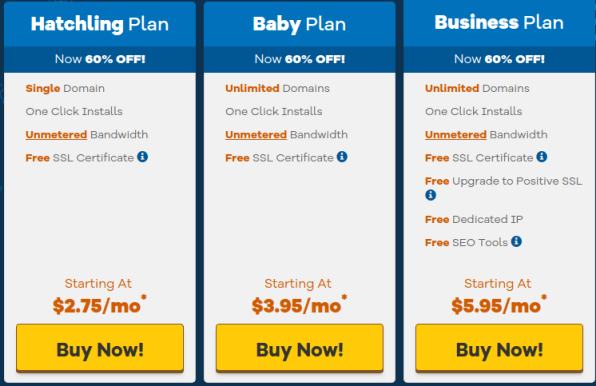Click Single Domain feature in Hatchling

[x=65, y=88]
